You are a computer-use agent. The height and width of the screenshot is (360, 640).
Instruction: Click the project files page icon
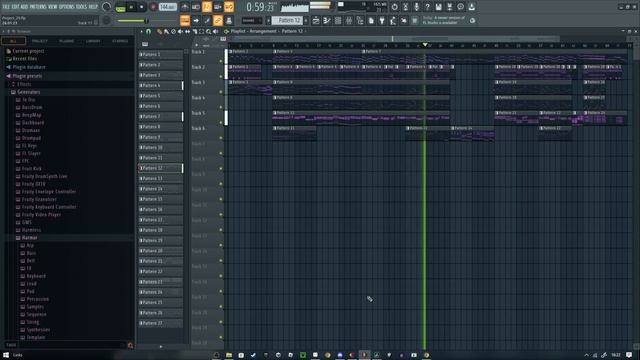tap(371, 20)
